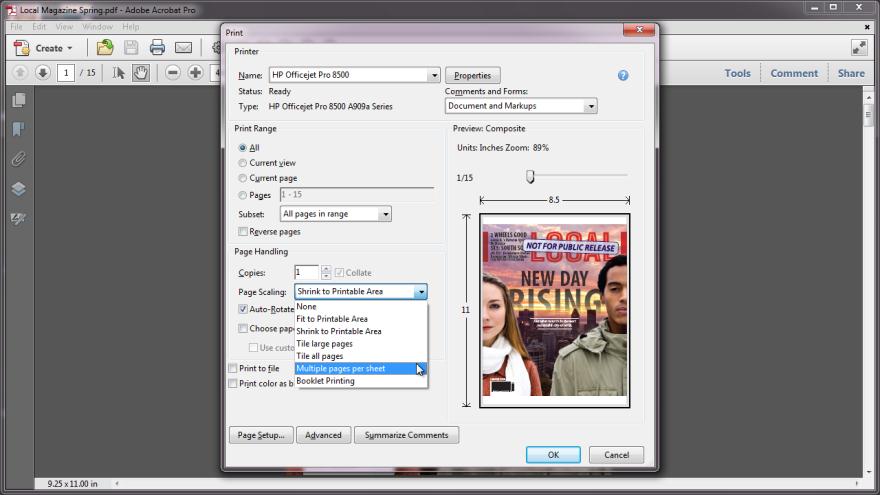Open the Bookmarks side panel
880x495 pixels.
coord(18,129)
